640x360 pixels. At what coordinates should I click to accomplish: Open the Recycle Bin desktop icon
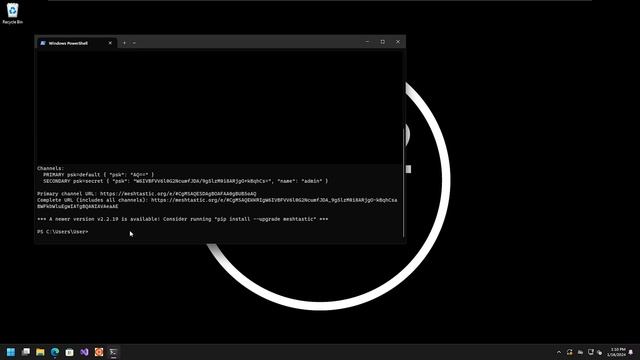(x=12, y=13)
